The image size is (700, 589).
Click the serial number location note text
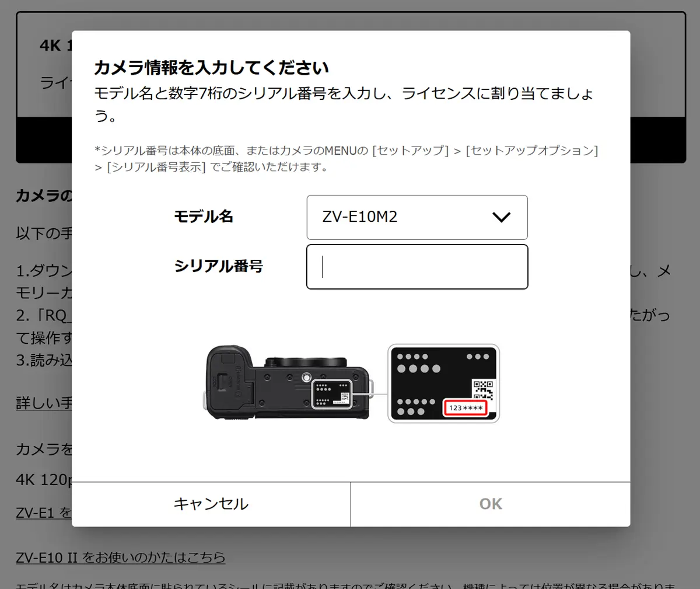346,159
